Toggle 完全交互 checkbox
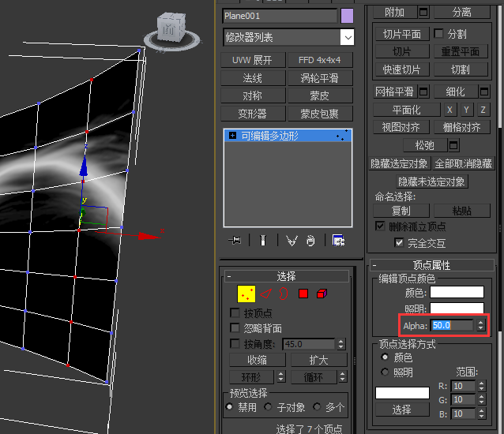 (x=399, y=242)
